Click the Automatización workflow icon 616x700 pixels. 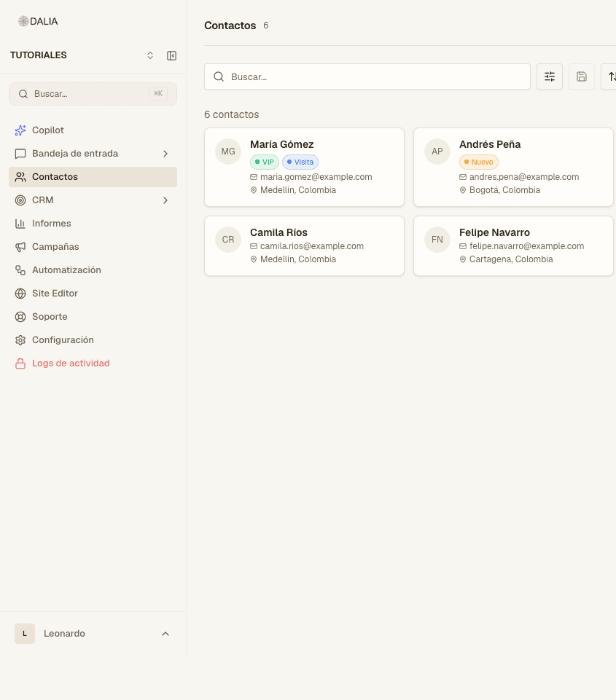(x=20, y=270)
